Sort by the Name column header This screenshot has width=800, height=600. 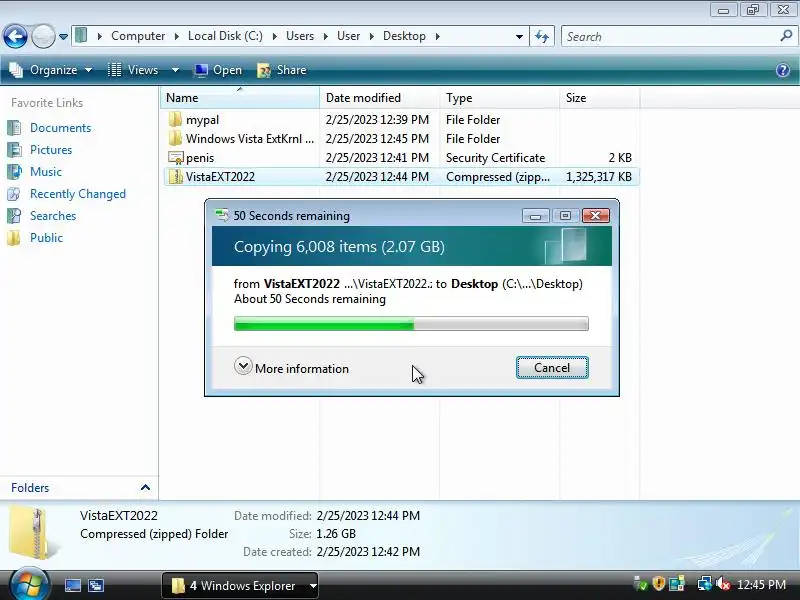(x=240, y=97)
